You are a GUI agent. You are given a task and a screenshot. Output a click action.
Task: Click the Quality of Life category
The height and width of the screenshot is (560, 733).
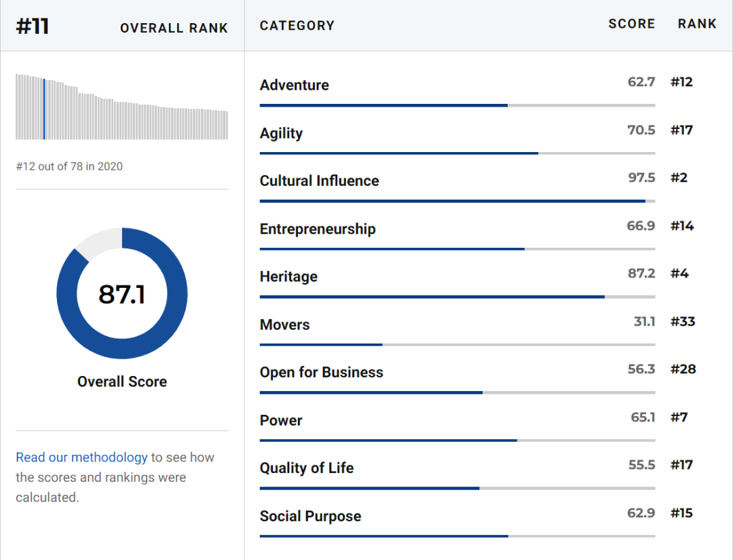[x=307, y=468]
